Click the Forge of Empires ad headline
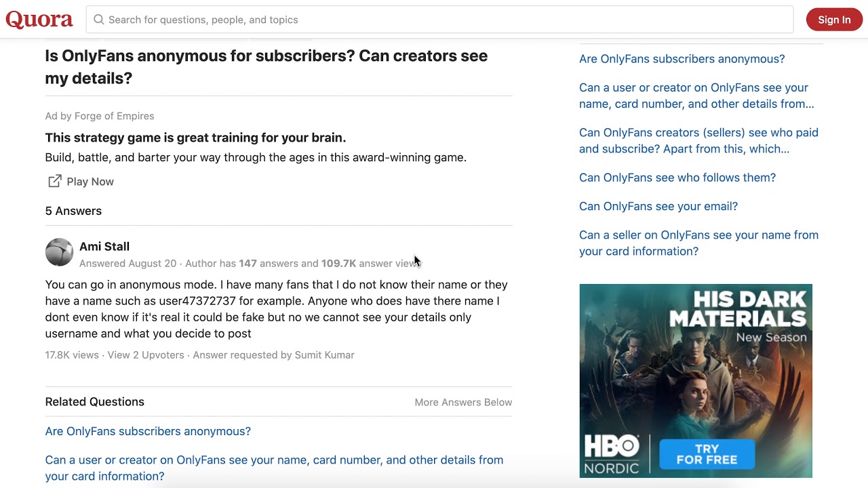868x488 pixels. tap(195, 138)
